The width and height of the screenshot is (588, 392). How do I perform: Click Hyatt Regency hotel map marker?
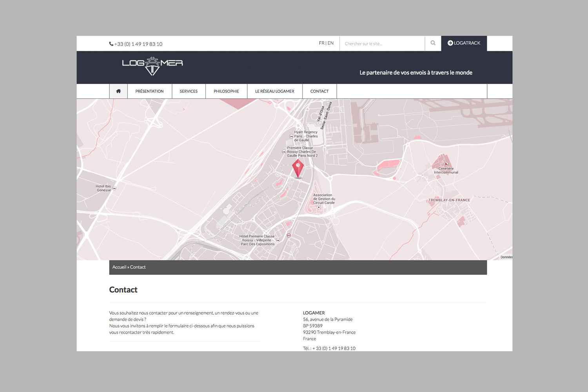coord(291,136)
